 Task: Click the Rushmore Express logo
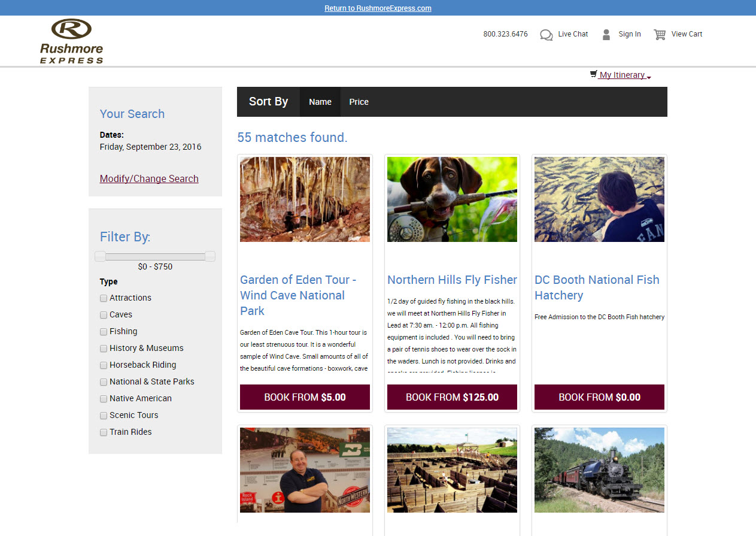point(72,41)
